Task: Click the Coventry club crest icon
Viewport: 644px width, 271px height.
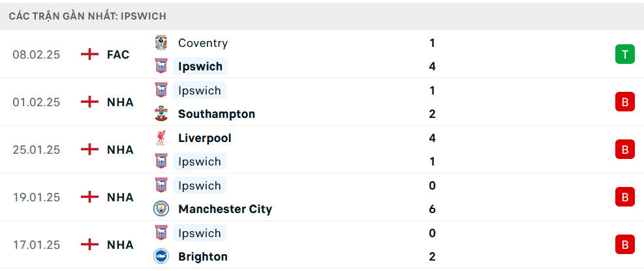Action: 161,43
